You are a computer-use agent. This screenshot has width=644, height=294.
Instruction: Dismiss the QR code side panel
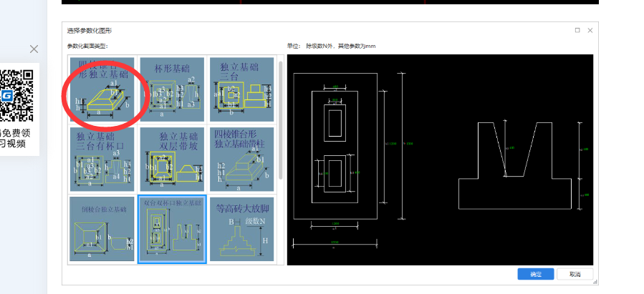pos(34,49)
